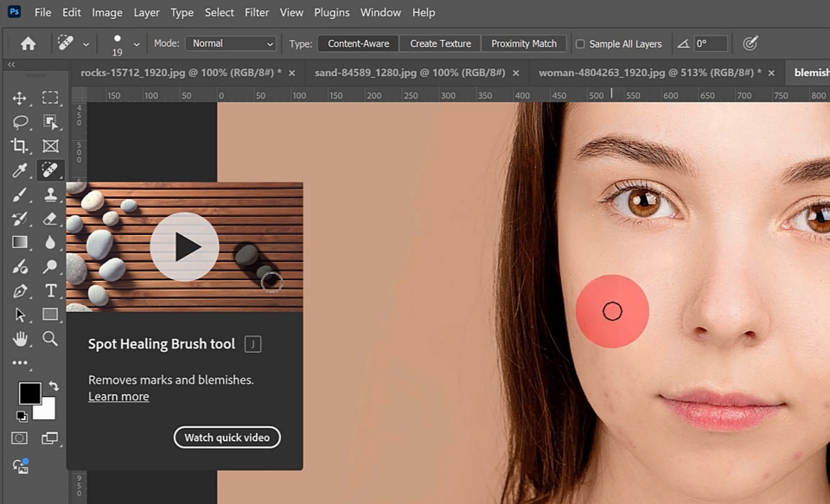Screen dimensions: 830x504
Task: Open the Layer menu
Action: tap(147, 12)
